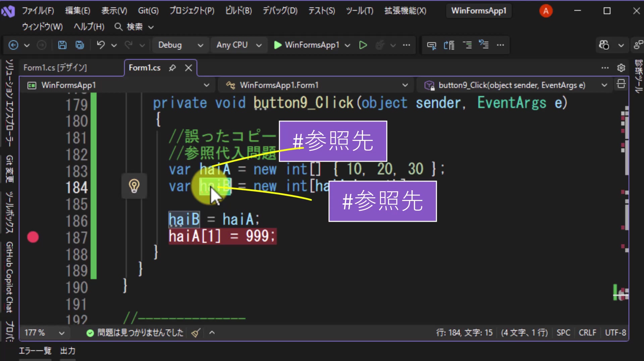Click the 行: 184, 文字: 15 position indicator
This screenshot has width=644, height=361.
coord(464,333)
